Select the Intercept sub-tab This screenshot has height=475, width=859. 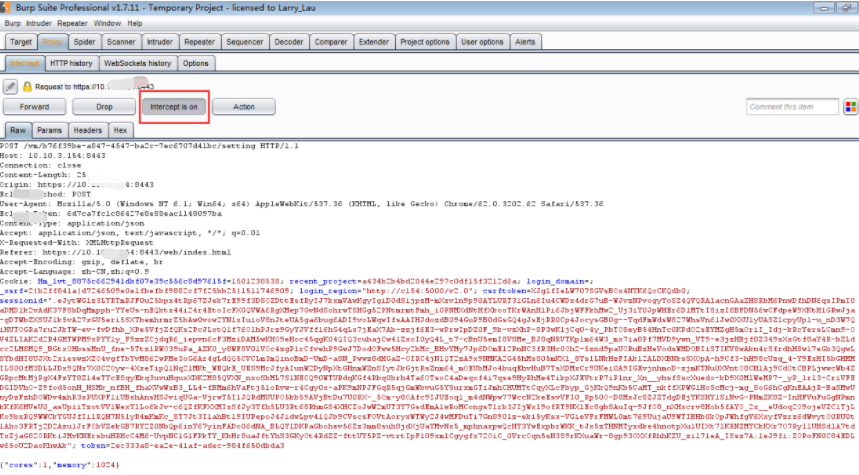tap(25, 64)
